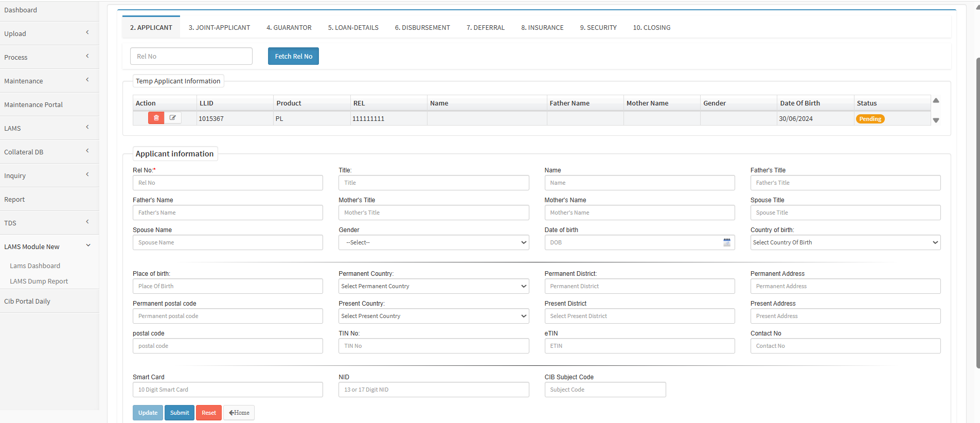This screenshot has width=980, height=423.
Task: Click the red delete icon in applicant row
Action: point(156,118)
